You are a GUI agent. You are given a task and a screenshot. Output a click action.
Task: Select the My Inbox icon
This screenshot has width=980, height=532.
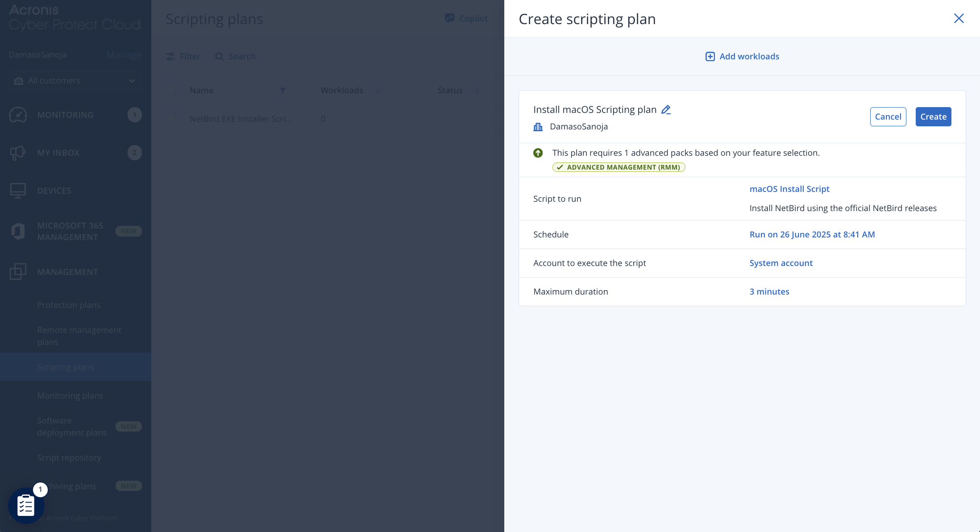pyautogui.click(x=18, y=153)
